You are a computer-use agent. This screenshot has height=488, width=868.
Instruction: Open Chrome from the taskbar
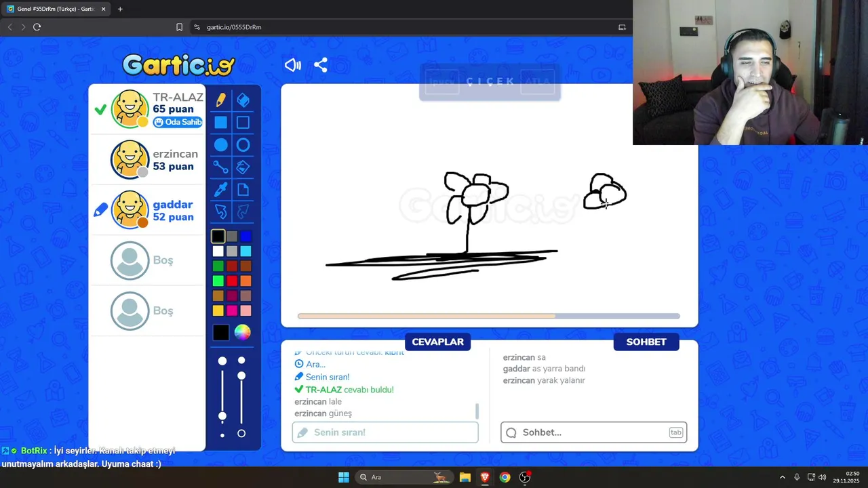(x=505, y=477)
